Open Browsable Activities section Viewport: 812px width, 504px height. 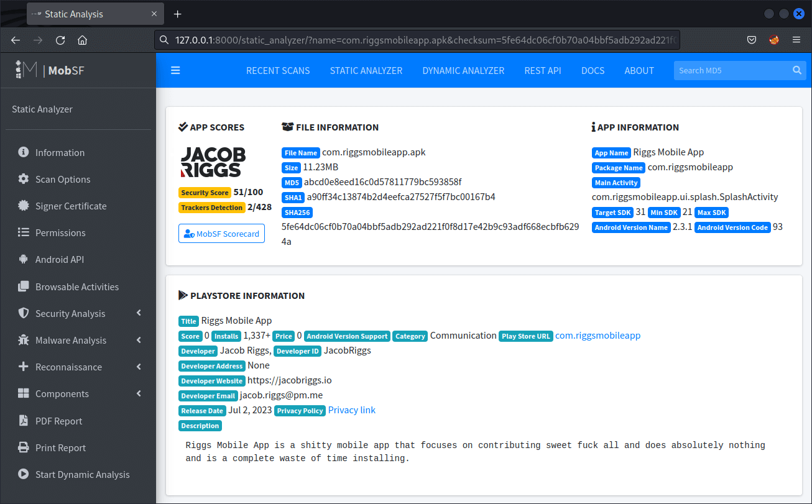tap(77, 286)
